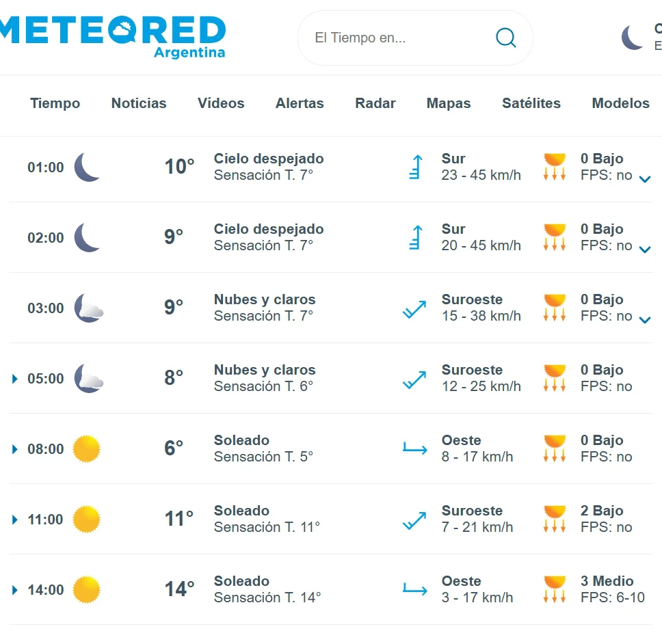Open the chevron dropdown for 03:00
Image resolution: width=662 pixels, height=644 pixels.
coord(645,320)
